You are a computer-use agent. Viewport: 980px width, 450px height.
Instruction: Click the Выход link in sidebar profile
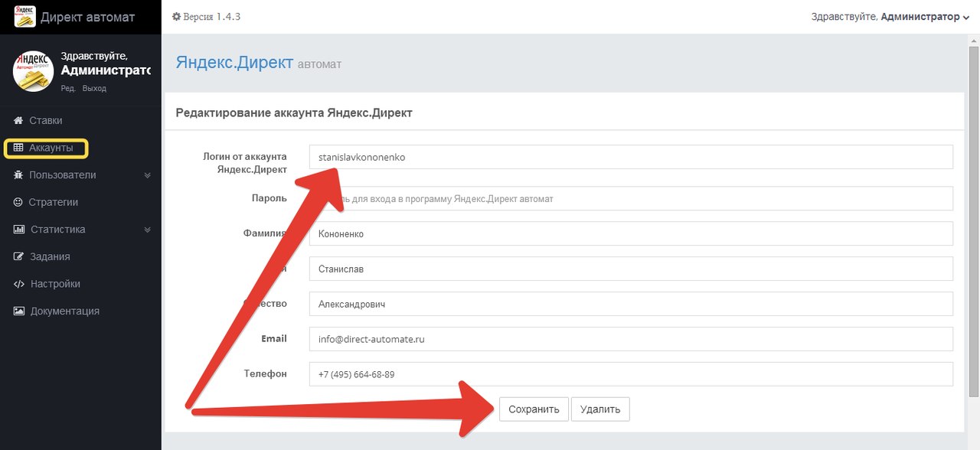(x=94, y=88)
